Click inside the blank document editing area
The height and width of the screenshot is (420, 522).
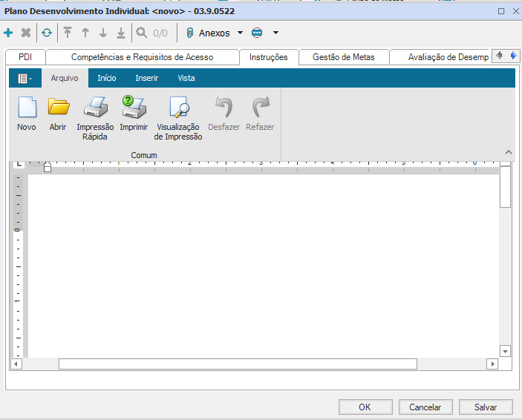(260, 260)
